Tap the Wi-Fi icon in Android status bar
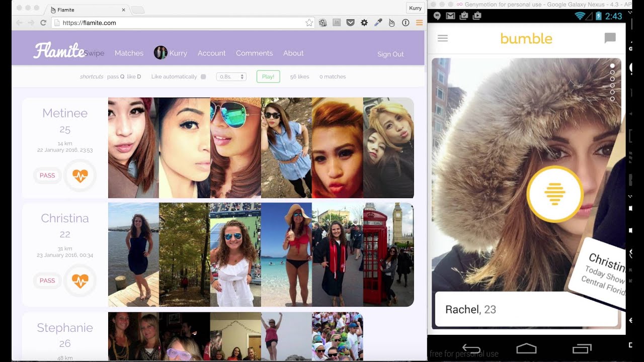644x362 pixels. (580, 16)
